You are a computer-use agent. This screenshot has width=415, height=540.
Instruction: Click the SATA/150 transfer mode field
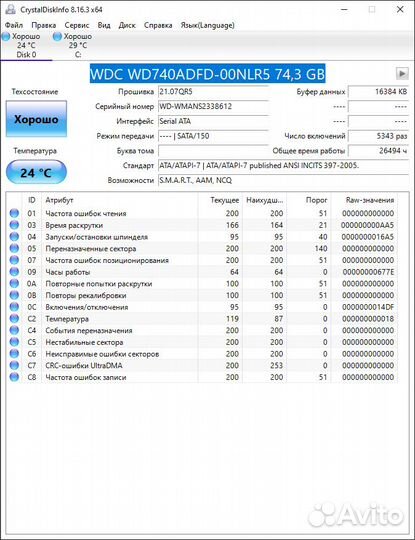pyautogui.click(x=213, y=136)
